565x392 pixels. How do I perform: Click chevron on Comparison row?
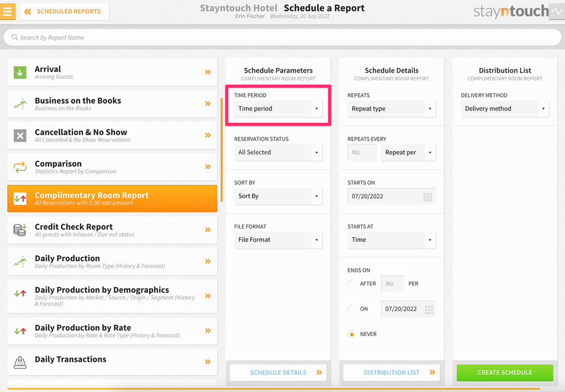[208, 167]
